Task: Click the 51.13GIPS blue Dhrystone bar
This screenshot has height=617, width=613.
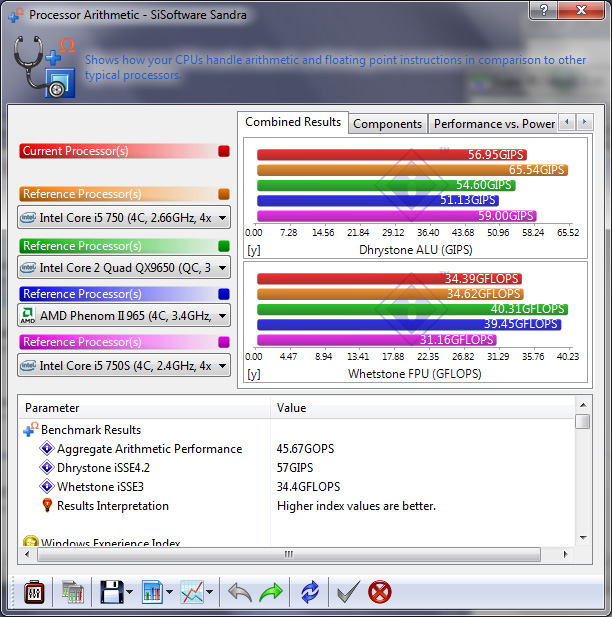Action: coord(378,201)
